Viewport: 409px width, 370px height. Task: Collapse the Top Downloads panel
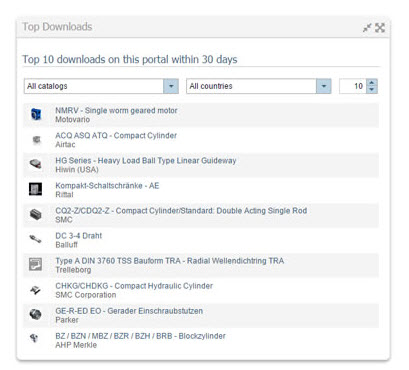tap(367, 28)
